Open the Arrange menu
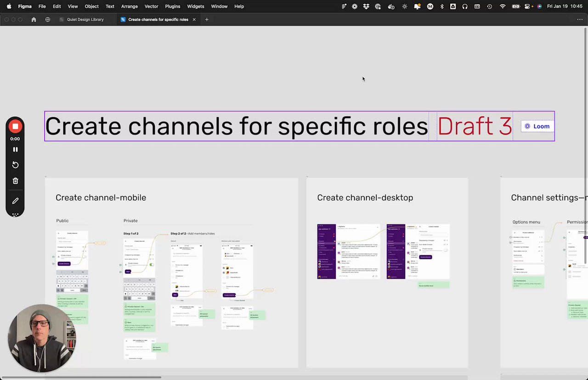The image size is (588, 380). (129, 6)
